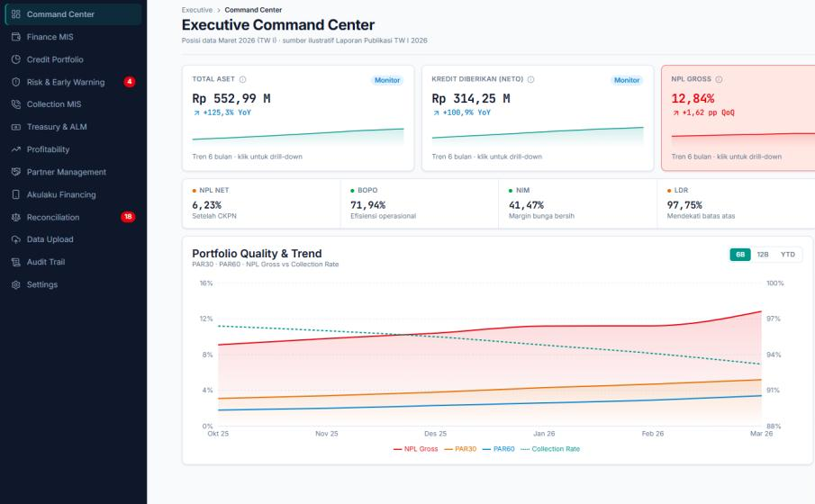
Task: Click the Command Center breadcrumb text
Action: (253, 10)
